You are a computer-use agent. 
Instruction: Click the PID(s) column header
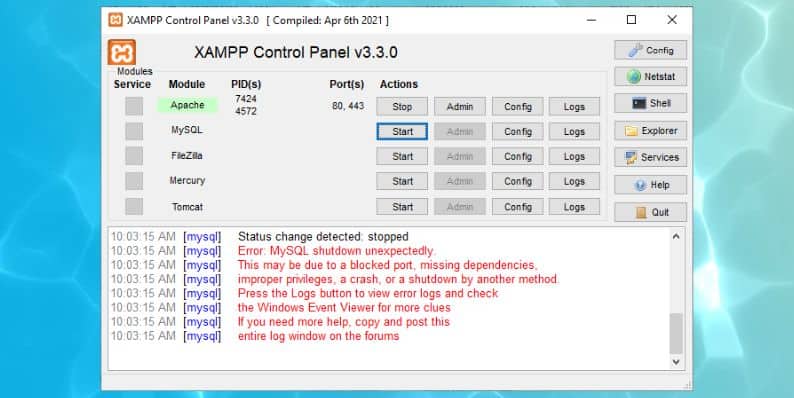click(x=246, y=84)
